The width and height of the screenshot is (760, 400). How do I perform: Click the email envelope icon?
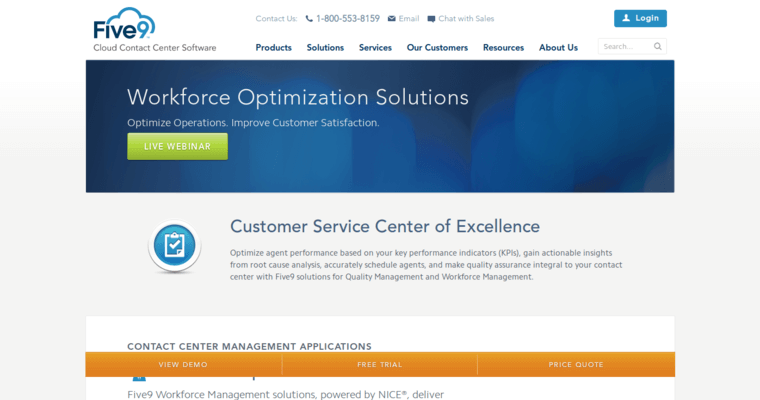391,19
